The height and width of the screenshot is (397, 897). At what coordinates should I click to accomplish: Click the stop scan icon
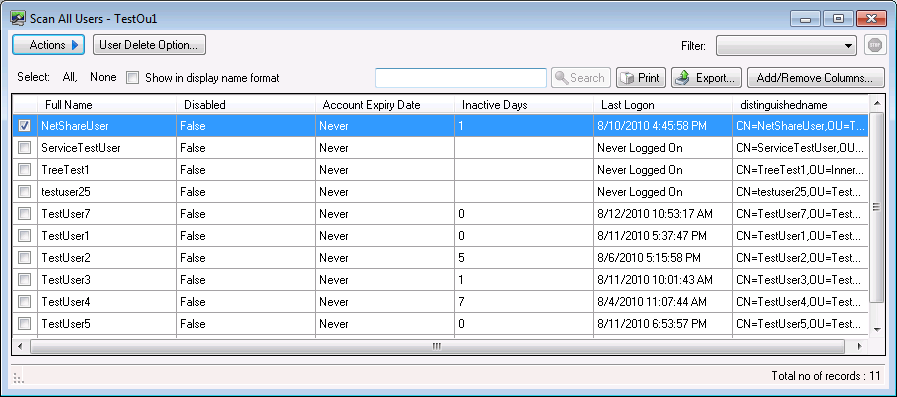pyautogui.click(x=875, y=45)
